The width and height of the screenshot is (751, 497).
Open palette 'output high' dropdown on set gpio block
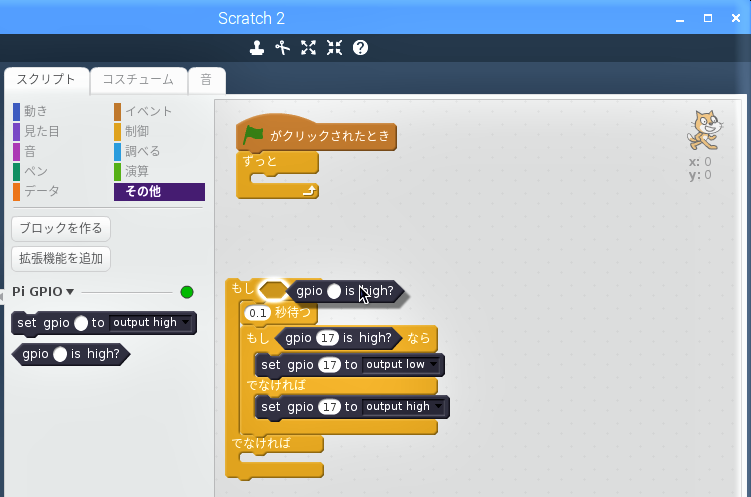(151, 323)
